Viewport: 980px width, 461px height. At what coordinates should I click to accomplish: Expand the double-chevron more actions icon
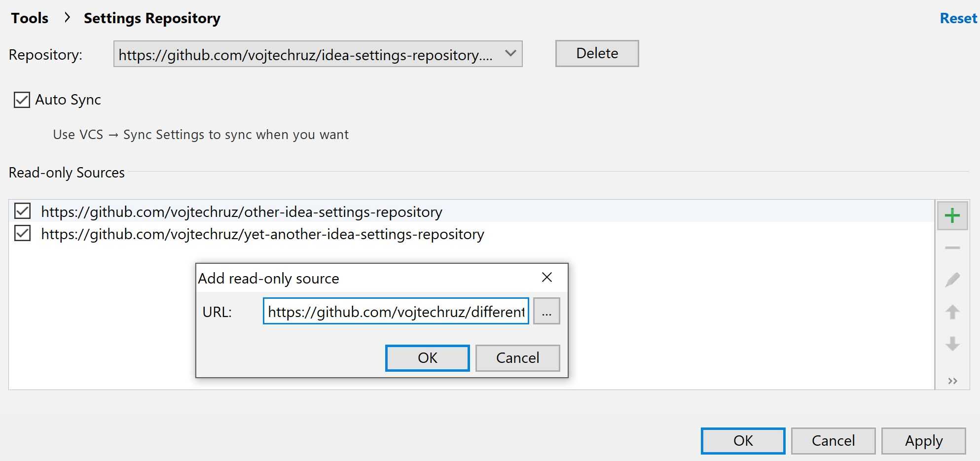[x=952, y=381]
